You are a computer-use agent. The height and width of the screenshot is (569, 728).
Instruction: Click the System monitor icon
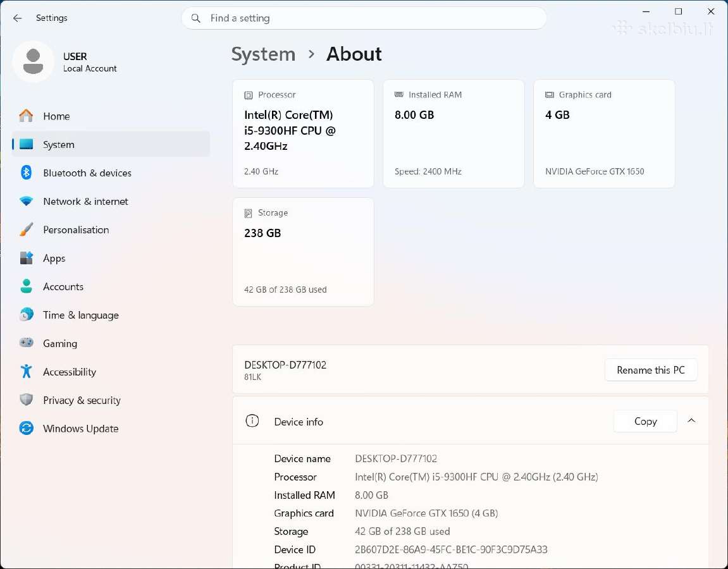26,144
